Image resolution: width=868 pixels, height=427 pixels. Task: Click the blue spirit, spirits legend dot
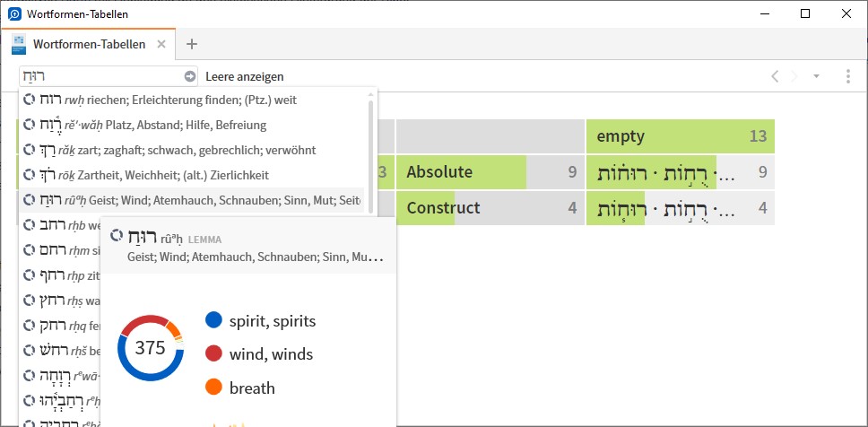pyautogui.click(x=213, y=320)
